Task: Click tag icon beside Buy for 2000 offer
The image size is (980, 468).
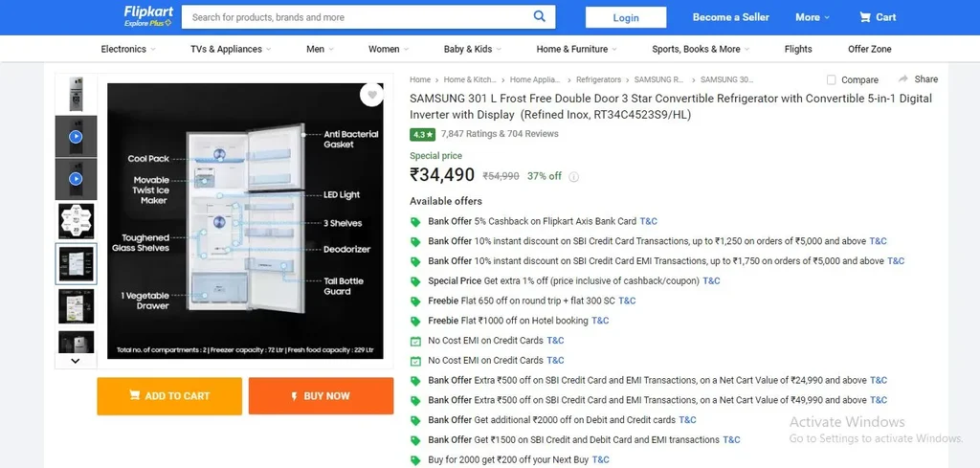Action: point(415,460)
